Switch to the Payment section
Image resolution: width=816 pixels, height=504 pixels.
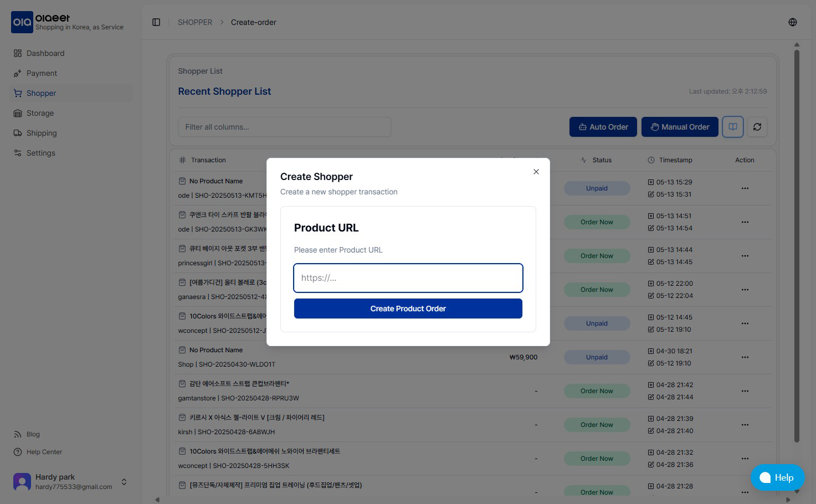(x=42, y=73)
